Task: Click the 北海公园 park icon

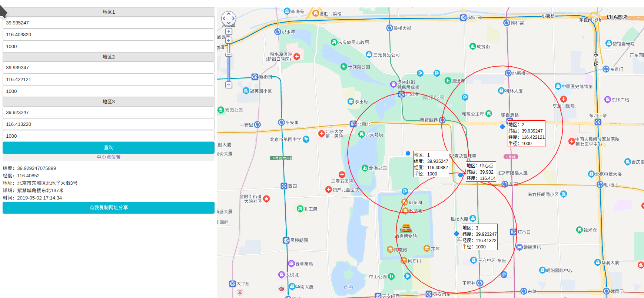Action: 365,168
